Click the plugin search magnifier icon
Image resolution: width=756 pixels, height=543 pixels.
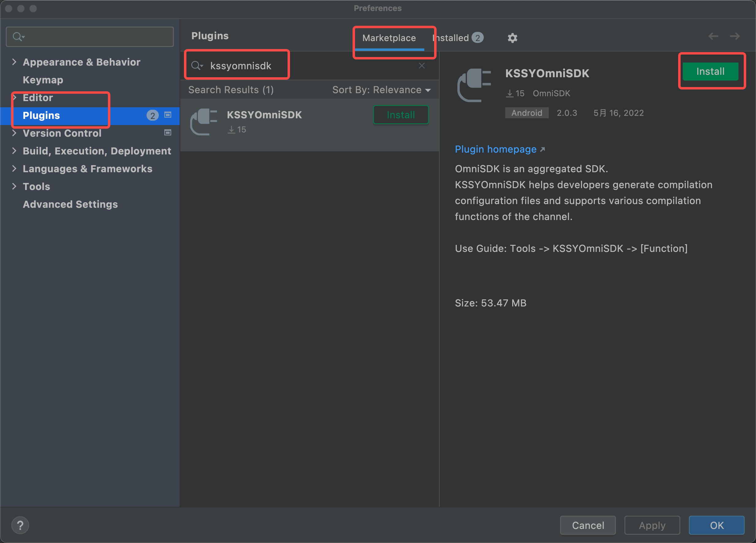pos(197,66)
